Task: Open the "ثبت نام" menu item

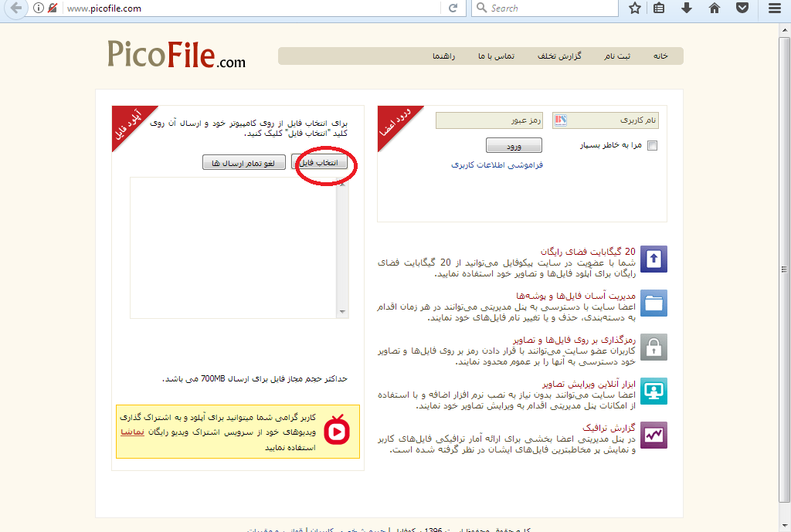Action: (616, 56)
